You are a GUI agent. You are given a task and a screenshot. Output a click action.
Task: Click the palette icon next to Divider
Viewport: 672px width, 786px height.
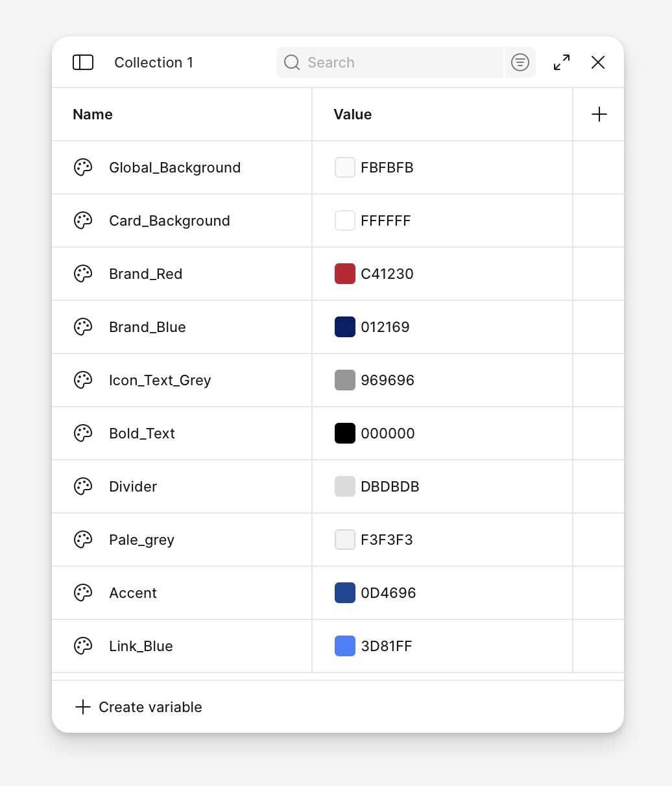pyautogui.click(x=83, y=486)
